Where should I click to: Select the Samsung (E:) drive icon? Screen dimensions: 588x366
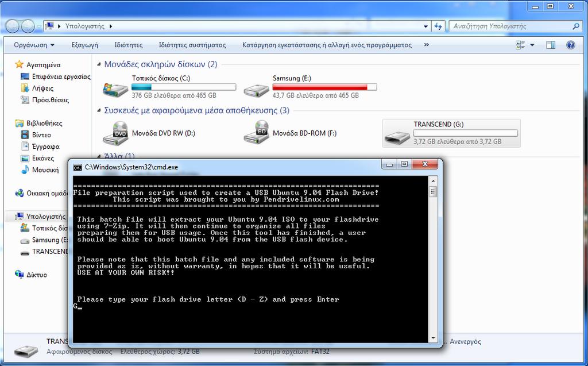click(257, 90)
